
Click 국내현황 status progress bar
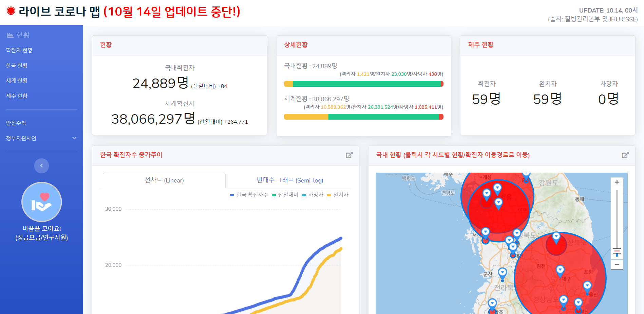pyautogui.click(x=364, y=84)
